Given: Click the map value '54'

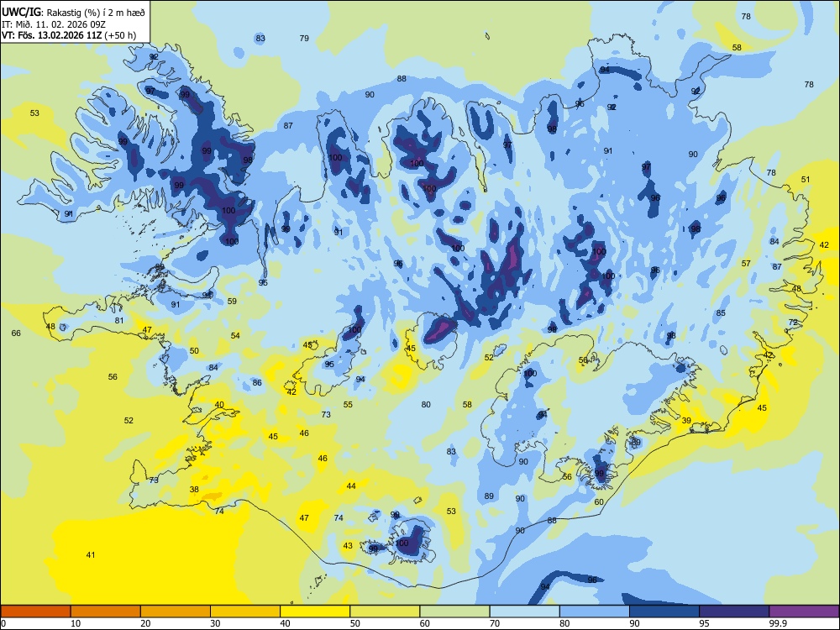Looking at the screenshot, I should (235, 335).
